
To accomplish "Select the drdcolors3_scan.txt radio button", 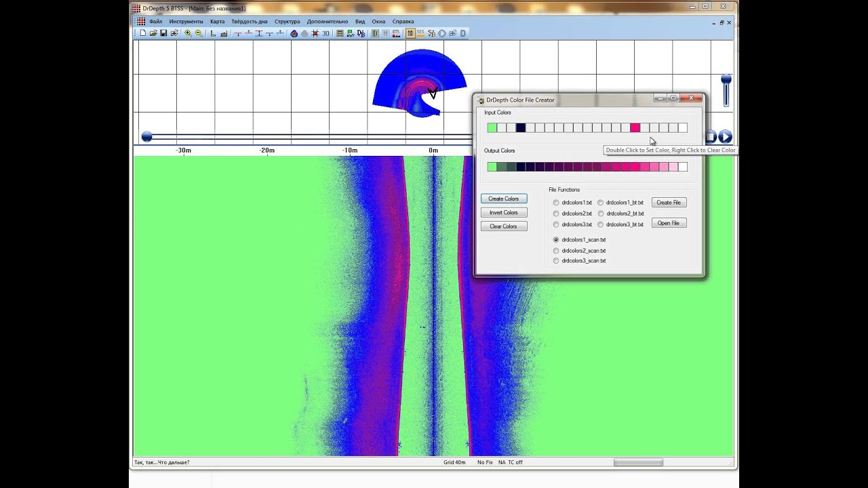I will (x=556, y=261).
